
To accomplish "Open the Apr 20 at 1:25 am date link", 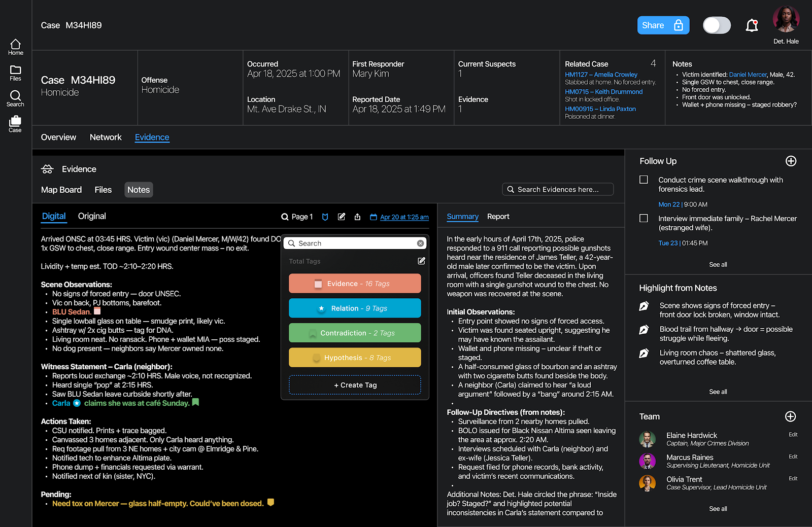I will click(404, 217).
